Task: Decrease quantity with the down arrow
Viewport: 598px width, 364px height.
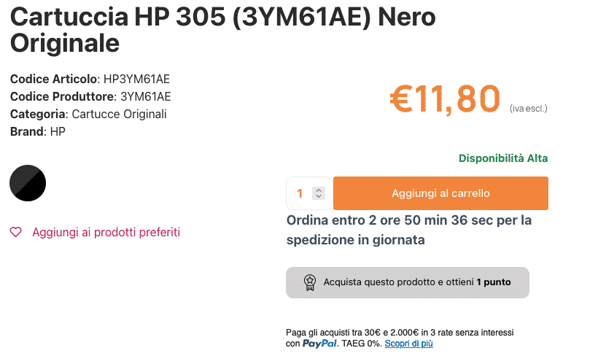Action: 318,196
